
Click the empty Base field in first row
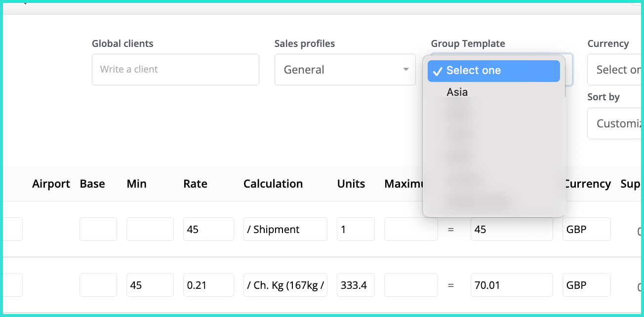tap(98, 229)
